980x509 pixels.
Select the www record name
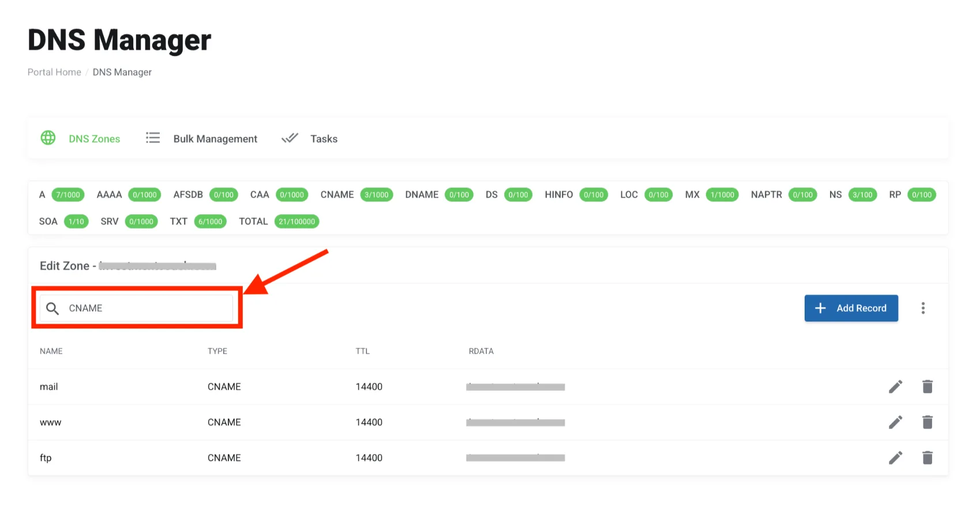tap(50, 423)
